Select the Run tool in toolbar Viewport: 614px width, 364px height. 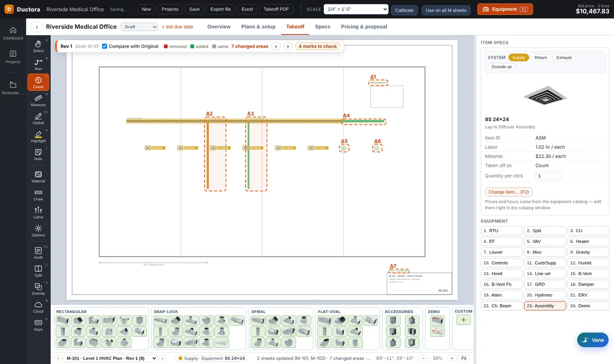tap(38, 64)
